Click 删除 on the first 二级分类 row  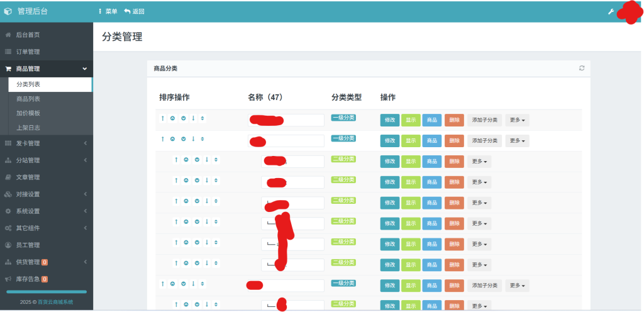(454, 161)
